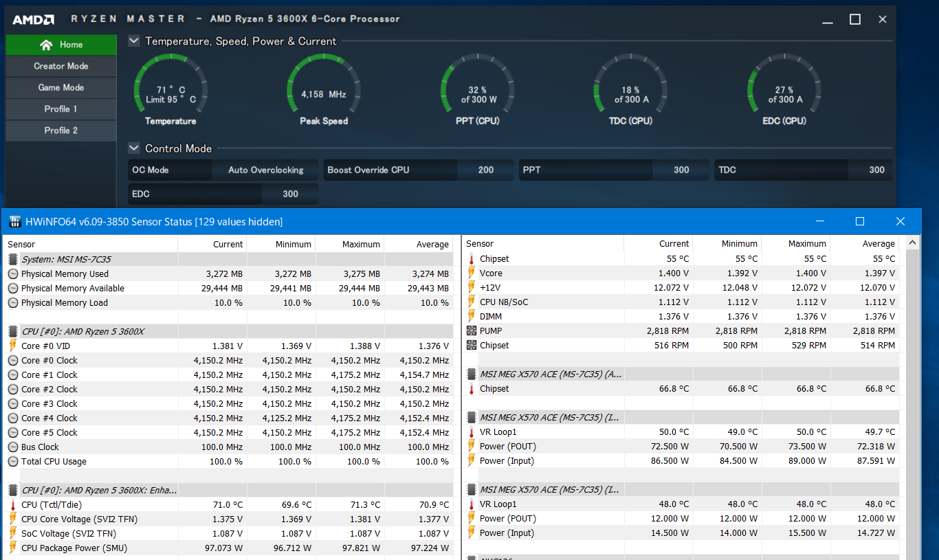Click the Chipset 55 °C thermometer icon
Viewport: 939px width, 560px height.
tap(471, 258)
